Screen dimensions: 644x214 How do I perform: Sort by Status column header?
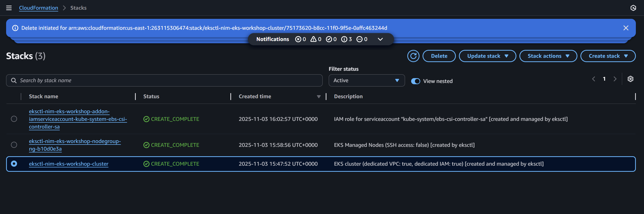[x=151, y=96]
